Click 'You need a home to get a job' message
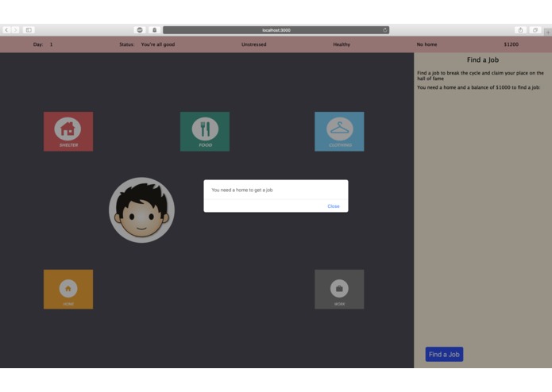 click(242, 190)
